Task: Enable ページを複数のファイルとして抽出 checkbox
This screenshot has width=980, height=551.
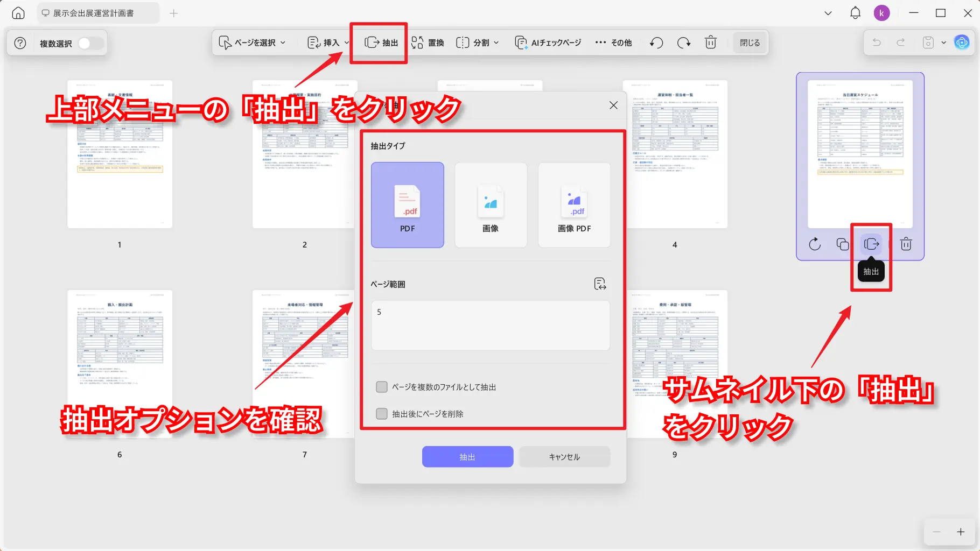Action: point(382,387)
